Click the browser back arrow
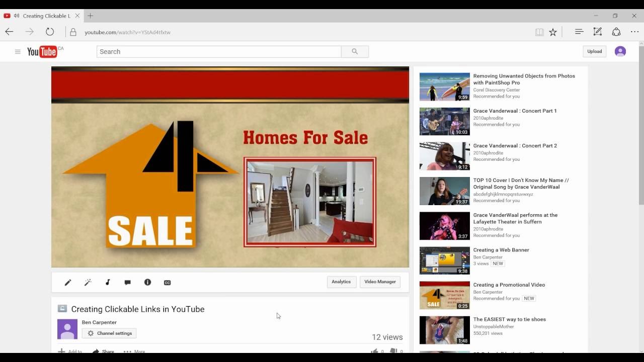644x362 pixels. point(9,32)
